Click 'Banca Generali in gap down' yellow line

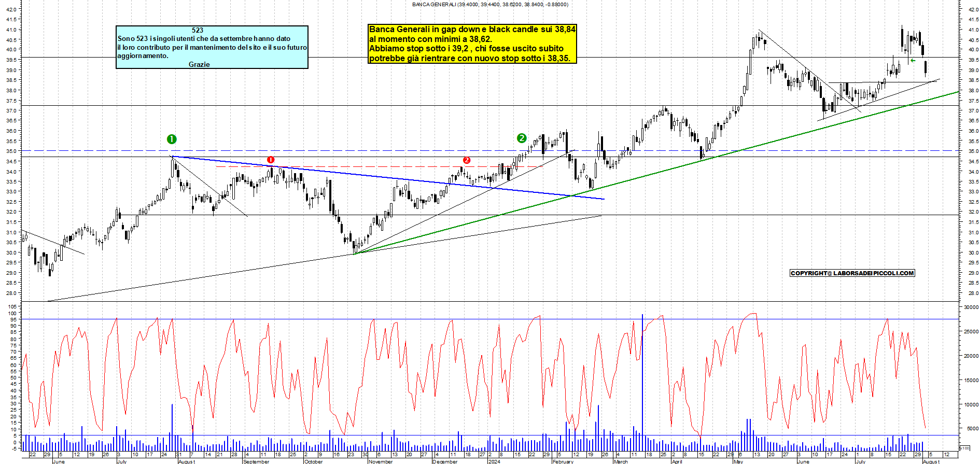472,30
